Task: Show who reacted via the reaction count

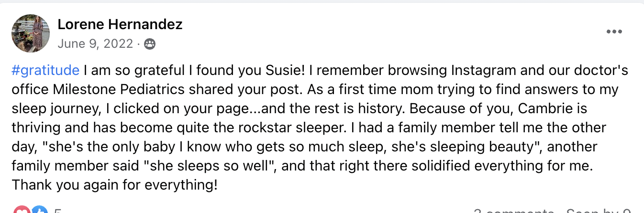Action: tap(57, 211)
